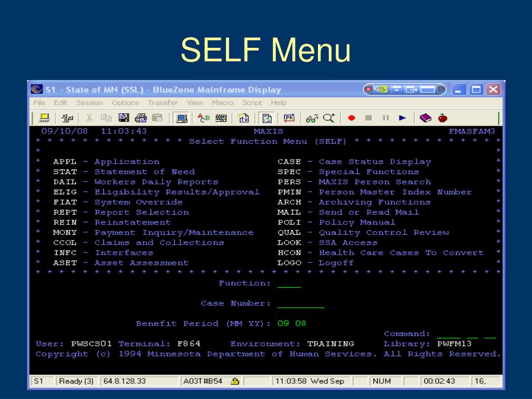Click the FIAT System Override entry
The height and width of the screenshot is (399, 532).
118,202
